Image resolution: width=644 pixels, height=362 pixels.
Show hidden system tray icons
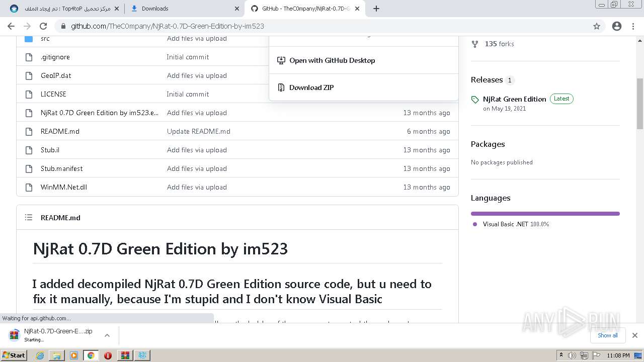click(x=561, y=355)
